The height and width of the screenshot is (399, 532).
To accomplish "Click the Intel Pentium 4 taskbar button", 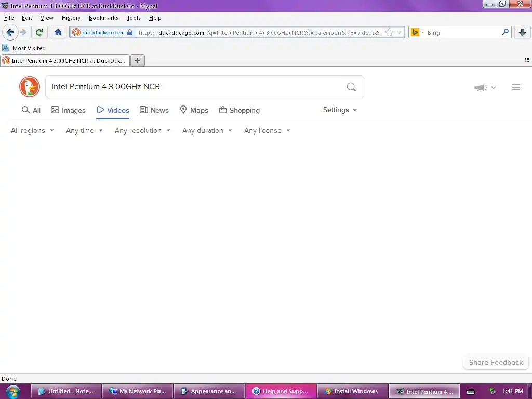I will click(x=424, y=391).
